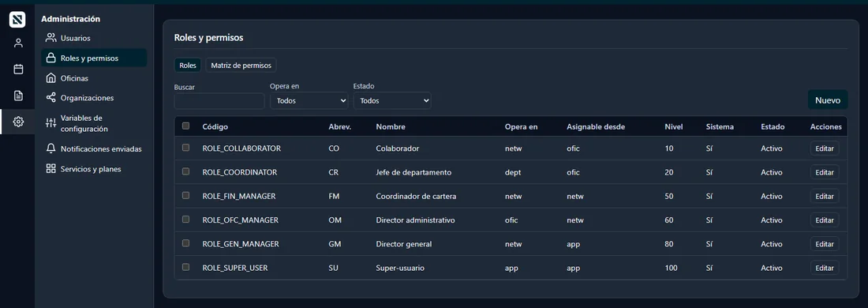Click the bell icon beside Notificaciones enviadas
The width and height of the screenshot is (868, 308).
51,148
